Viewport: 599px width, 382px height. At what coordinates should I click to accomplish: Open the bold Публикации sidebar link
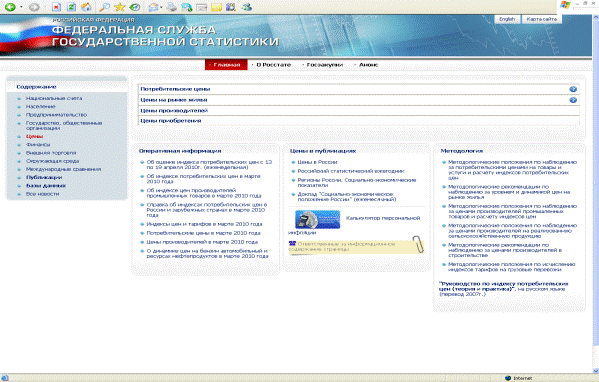coord(44,177)
